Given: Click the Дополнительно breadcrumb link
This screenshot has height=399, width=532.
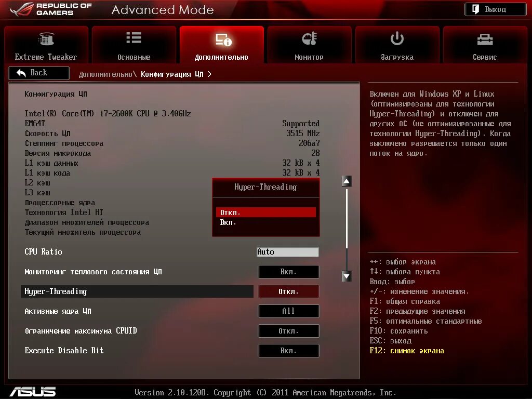Looking at the screenshot, I should coord(105,74).
